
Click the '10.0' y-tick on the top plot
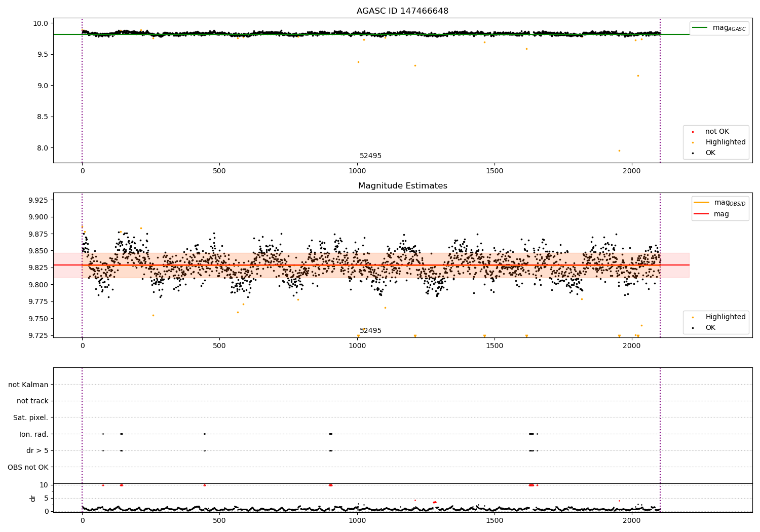coord(41,23)
